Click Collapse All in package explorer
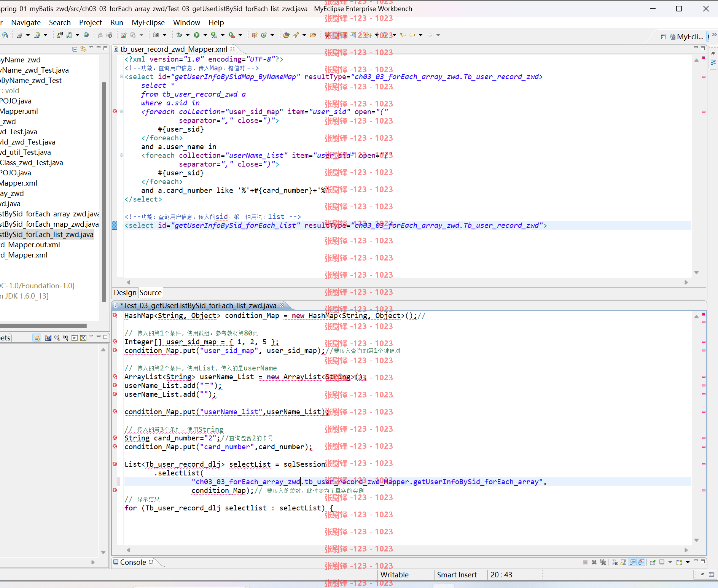The height and width of the screenshot is (588, 718). point(75,49)
